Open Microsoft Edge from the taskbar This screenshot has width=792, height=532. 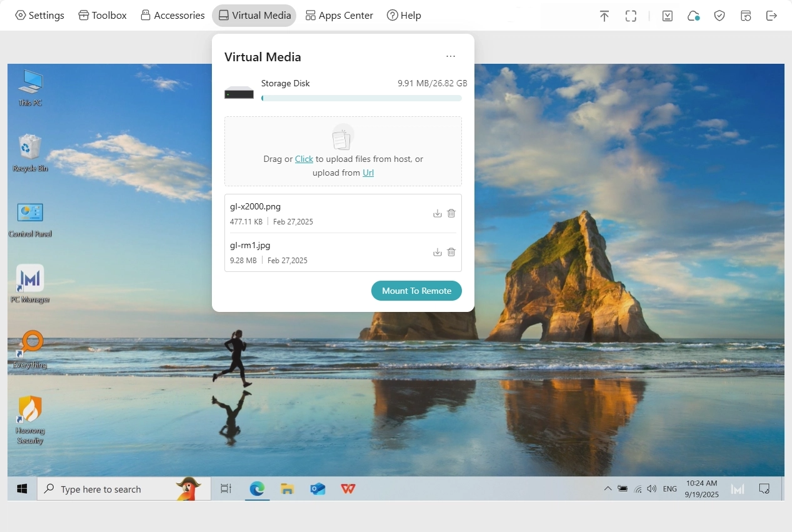tap(257, 489)
